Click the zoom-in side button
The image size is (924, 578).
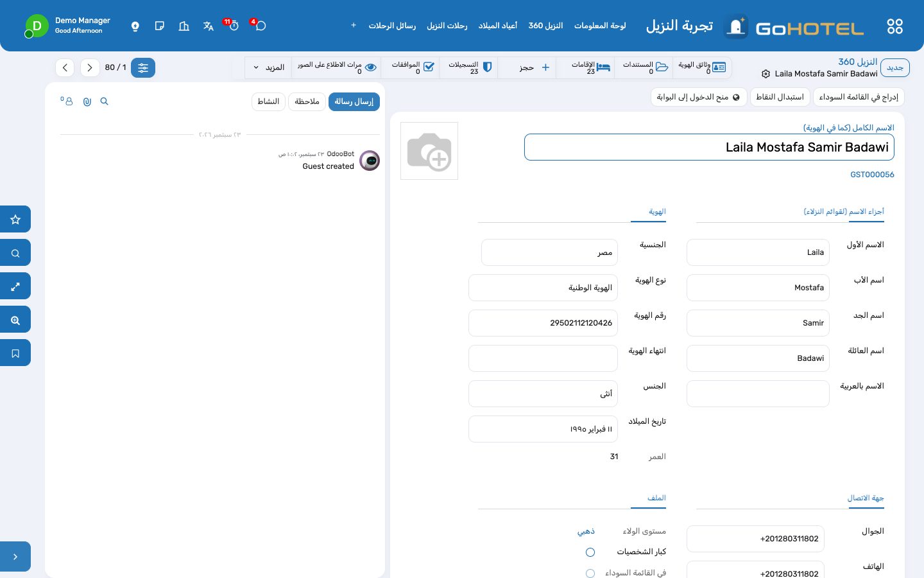15,319
